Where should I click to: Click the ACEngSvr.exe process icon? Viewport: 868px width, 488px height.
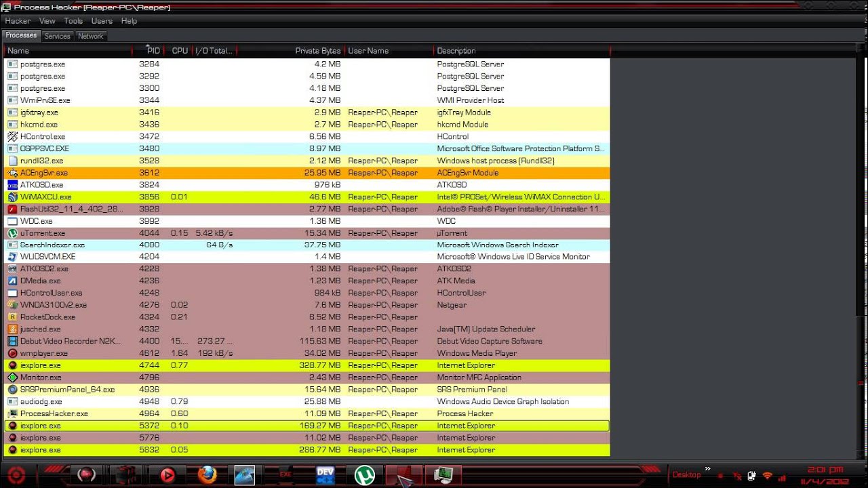12,173
